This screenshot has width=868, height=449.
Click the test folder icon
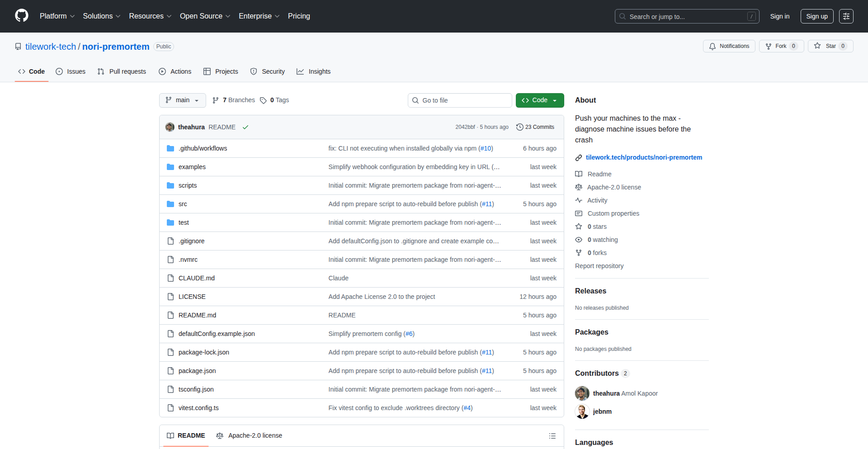point(170,222)
